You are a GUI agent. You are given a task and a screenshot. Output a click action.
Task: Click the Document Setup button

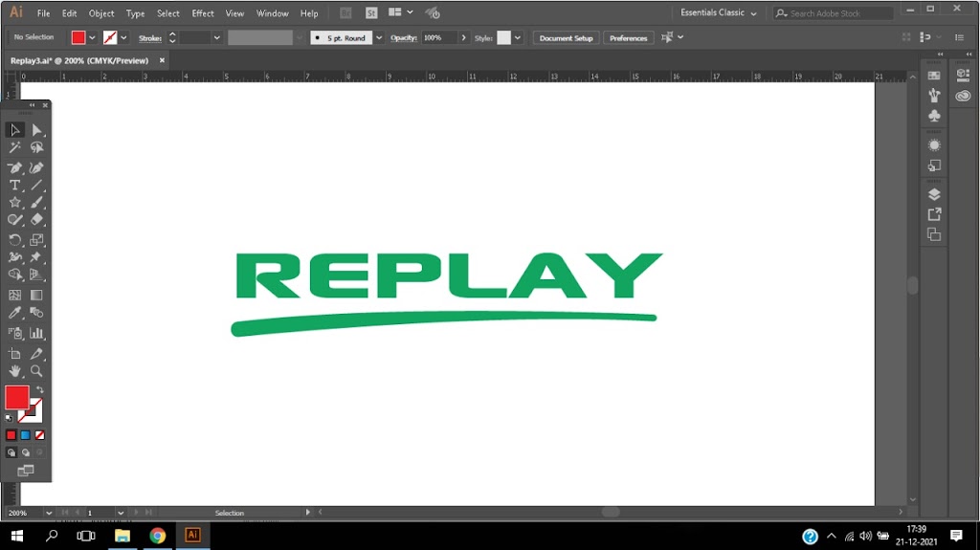pos(566,38)
